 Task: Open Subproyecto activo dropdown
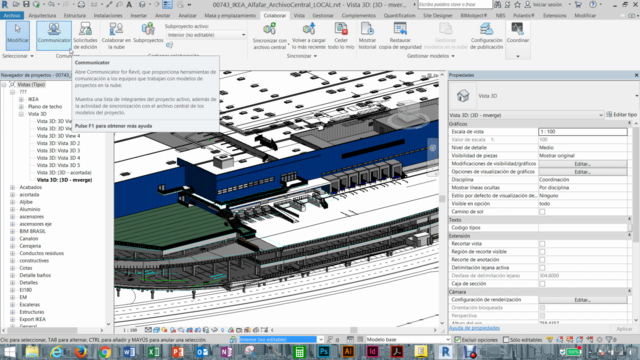click(x=206, y=35)
